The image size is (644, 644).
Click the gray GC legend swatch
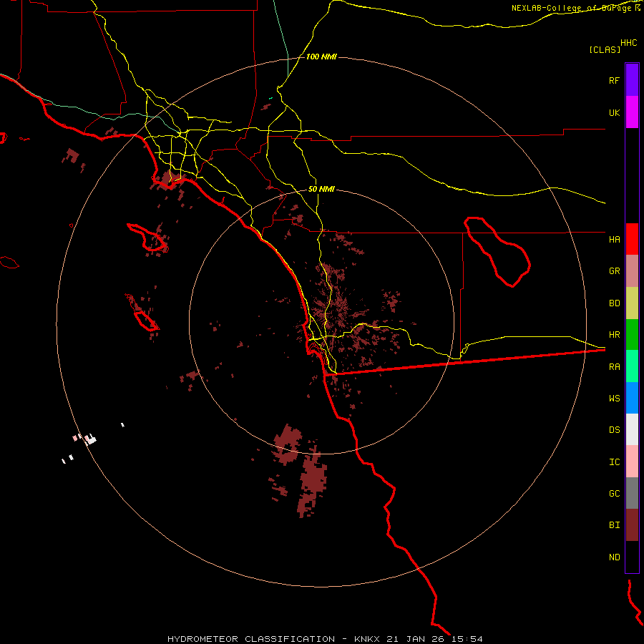click(632, 493)
